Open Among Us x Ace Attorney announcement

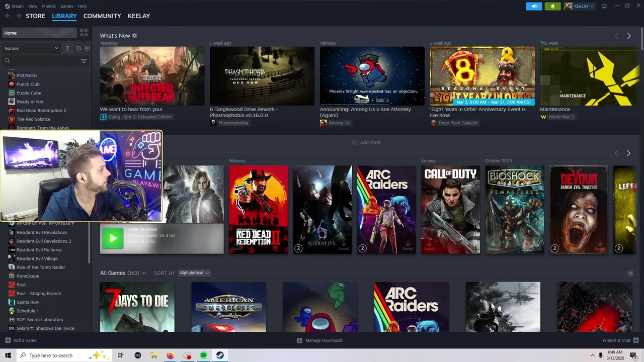click(x=372, y=76)
